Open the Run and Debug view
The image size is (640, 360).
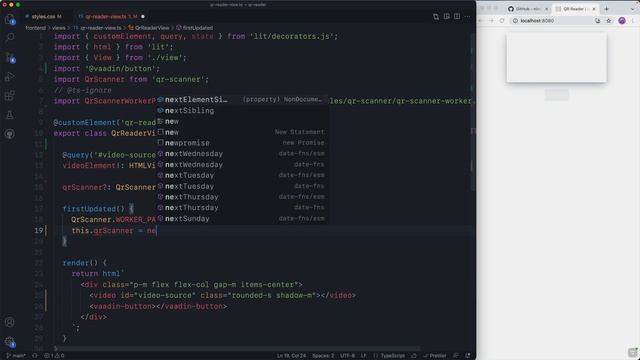[10, 76]
